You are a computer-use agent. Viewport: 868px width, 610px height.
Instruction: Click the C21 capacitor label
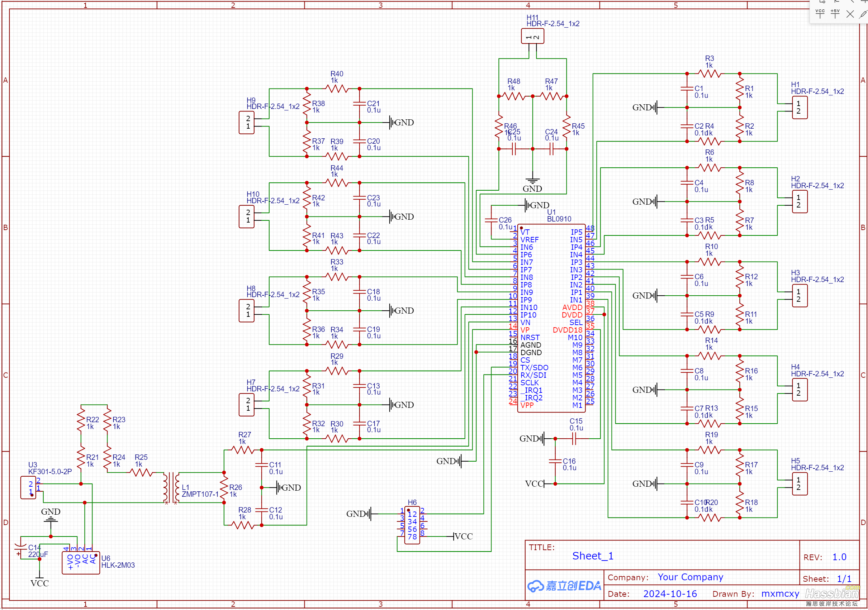(373, 104)
